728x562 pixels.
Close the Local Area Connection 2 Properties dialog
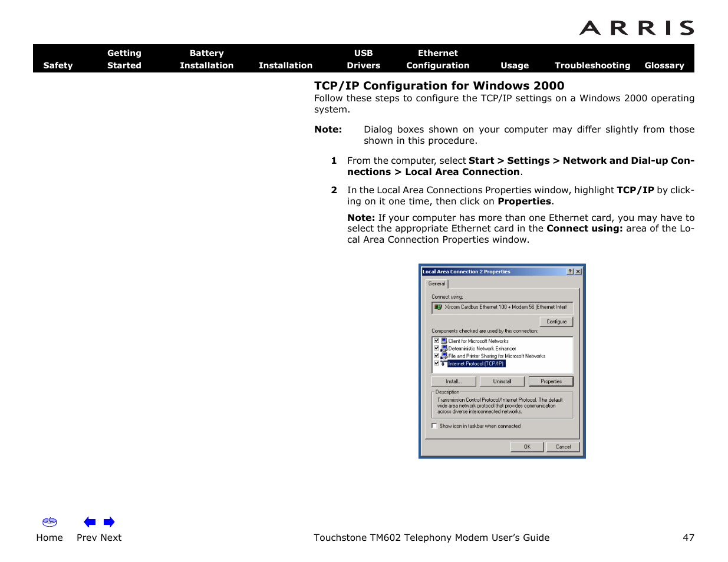pos(578,272)
